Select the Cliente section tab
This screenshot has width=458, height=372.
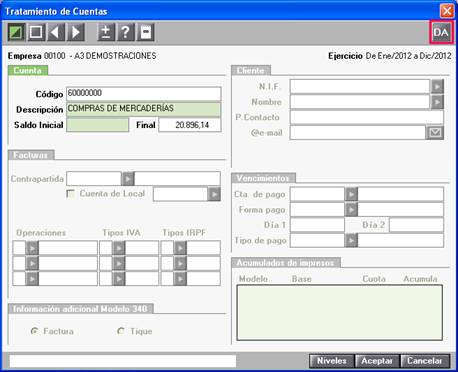click(x=251, y=70)
